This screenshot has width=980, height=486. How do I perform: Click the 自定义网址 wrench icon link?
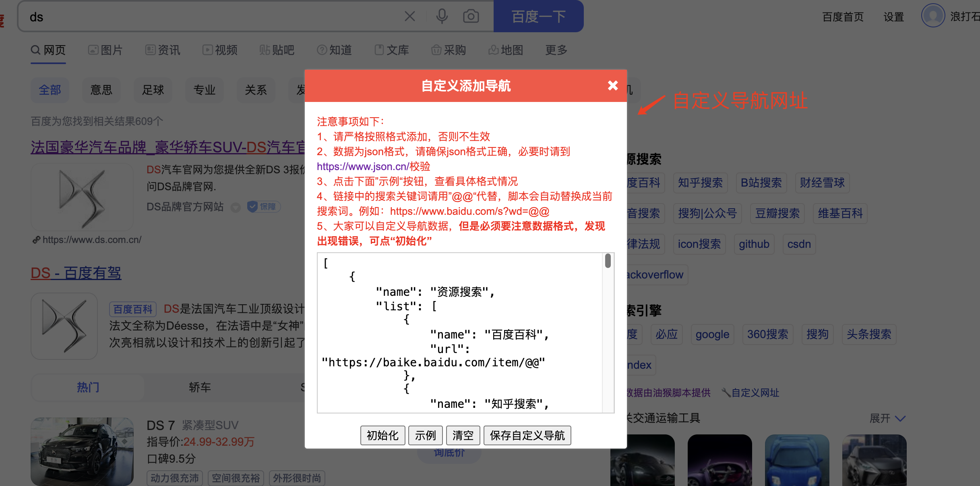(751, 393)
